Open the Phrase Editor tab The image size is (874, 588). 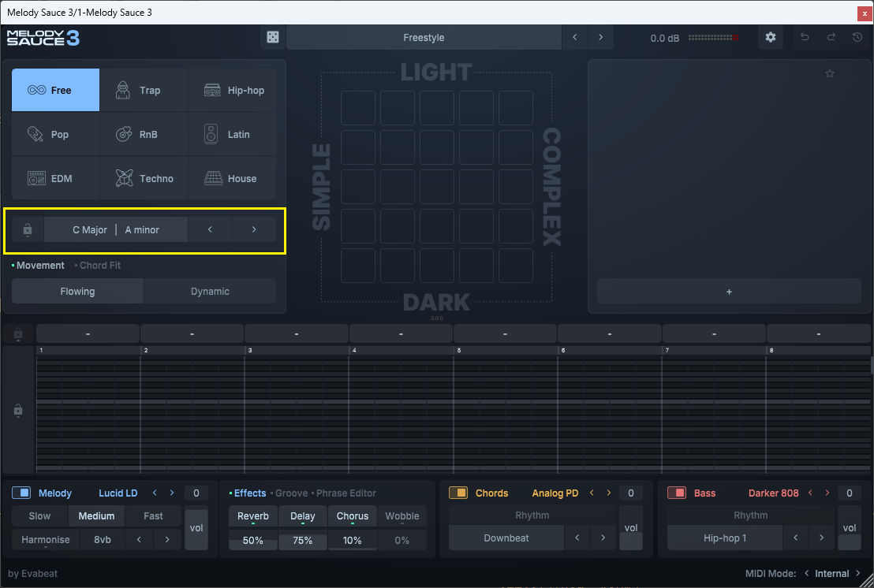click(x=345, y=493)
